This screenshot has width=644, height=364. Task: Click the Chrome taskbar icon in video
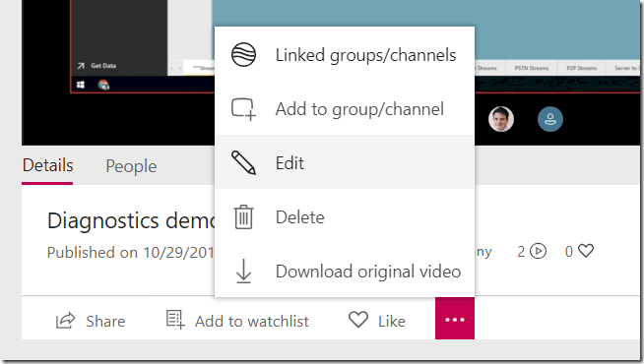point(103,85)
